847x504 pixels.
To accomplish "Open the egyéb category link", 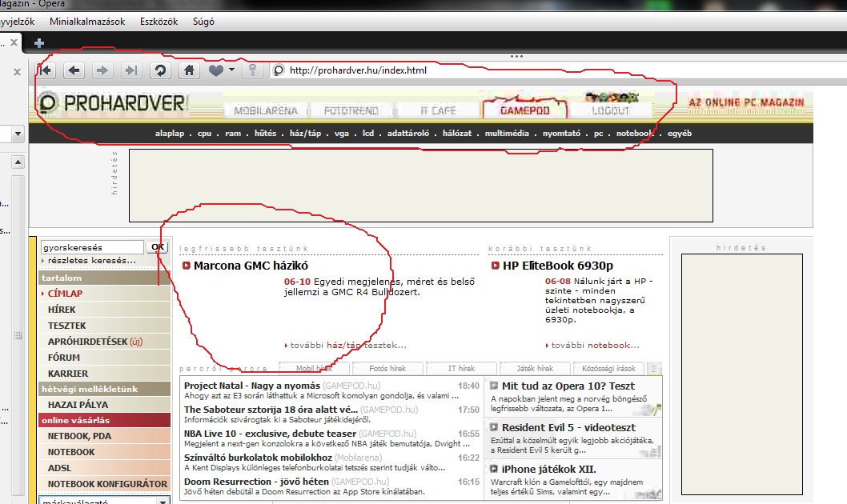I will click(680, 134).
